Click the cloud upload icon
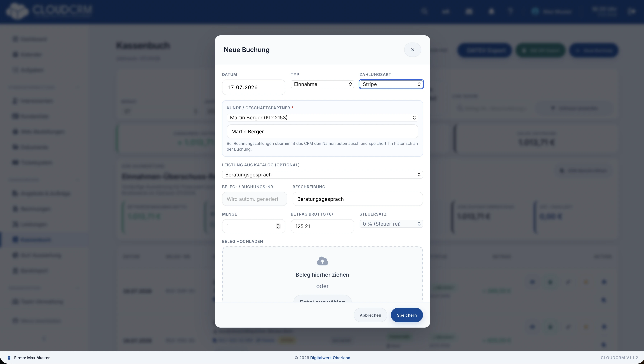The height and width of the screenshot is (364, 644). point(322,261)
